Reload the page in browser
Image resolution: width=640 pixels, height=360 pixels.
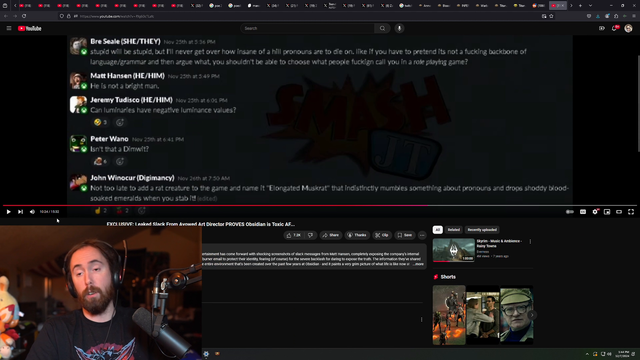(24, 16)
